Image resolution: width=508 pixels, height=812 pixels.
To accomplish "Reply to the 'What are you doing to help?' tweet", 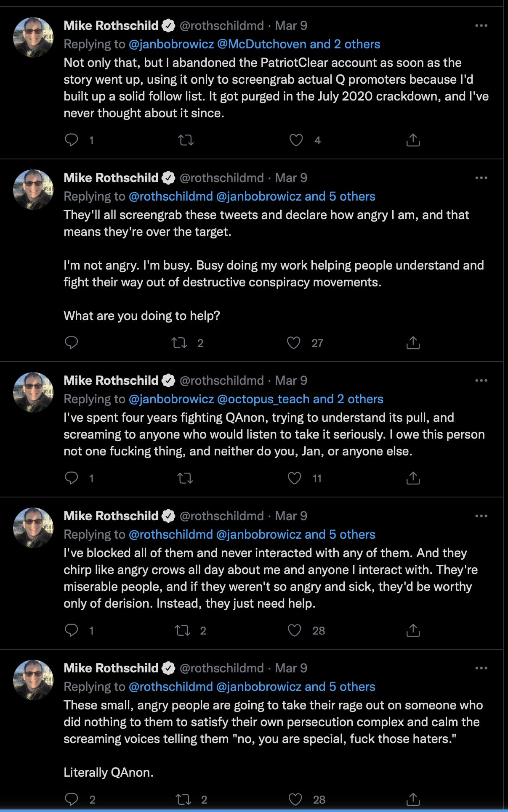I will pos(72,343).
